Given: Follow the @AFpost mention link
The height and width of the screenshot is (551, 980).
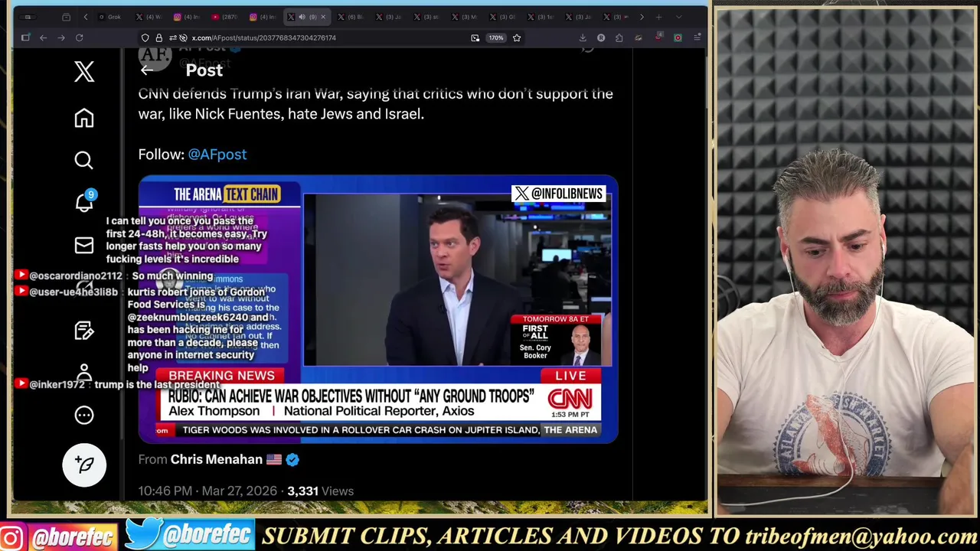Looking at the screenshot, I should coord(217,154).
